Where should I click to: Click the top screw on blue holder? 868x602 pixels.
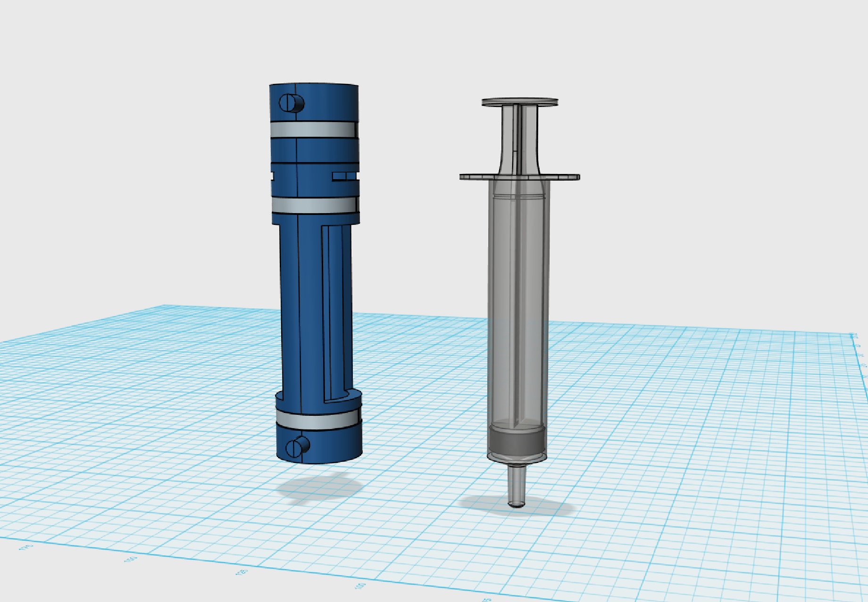292,103
